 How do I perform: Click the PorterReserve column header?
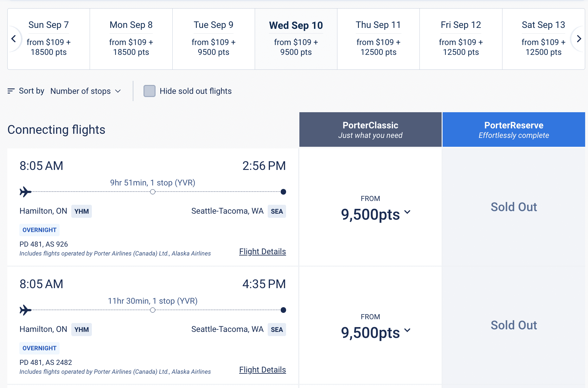point(514,130)
